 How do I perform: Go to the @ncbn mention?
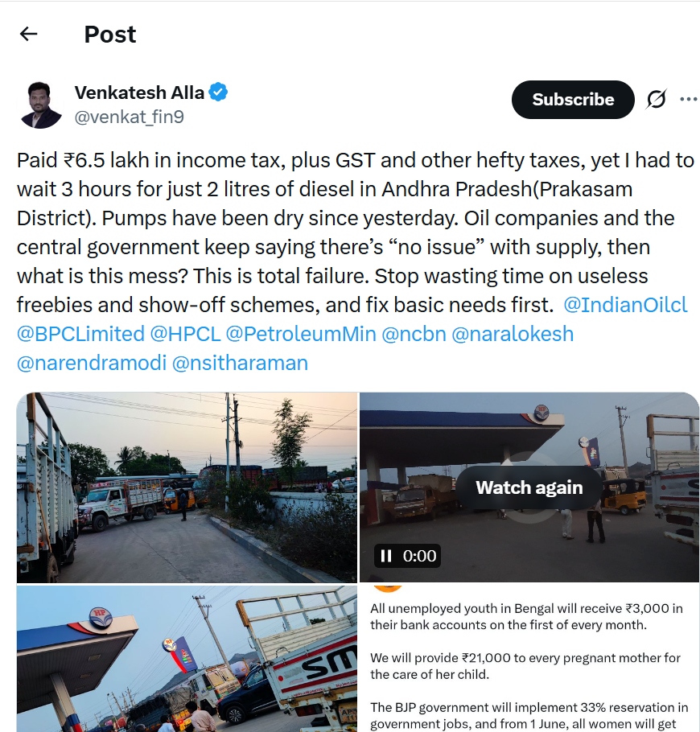[414, 334]
